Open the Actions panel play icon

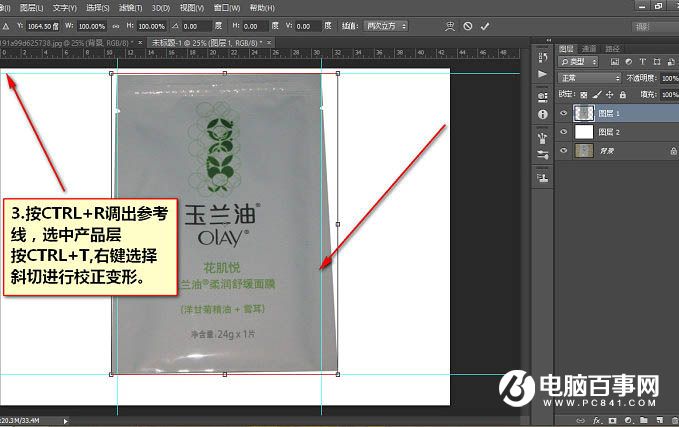543,74
